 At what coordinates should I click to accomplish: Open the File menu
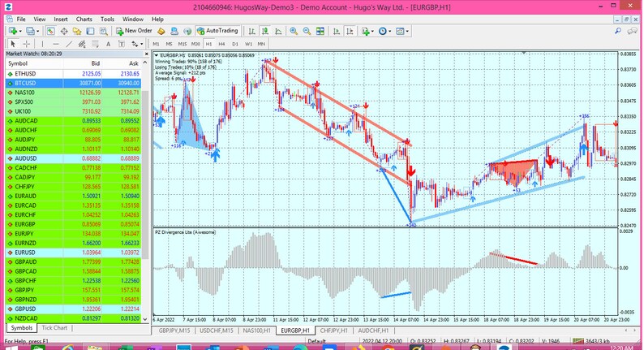21,19
